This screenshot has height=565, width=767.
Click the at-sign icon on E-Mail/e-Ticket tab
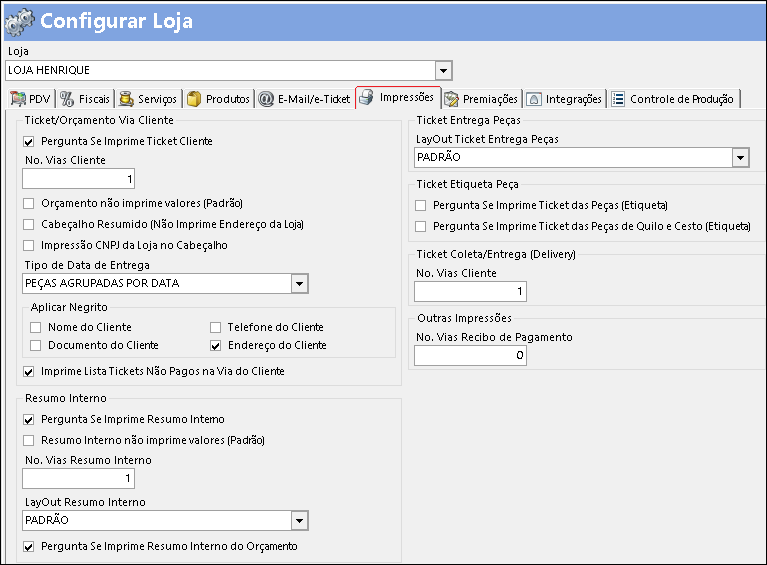point(266,99)
